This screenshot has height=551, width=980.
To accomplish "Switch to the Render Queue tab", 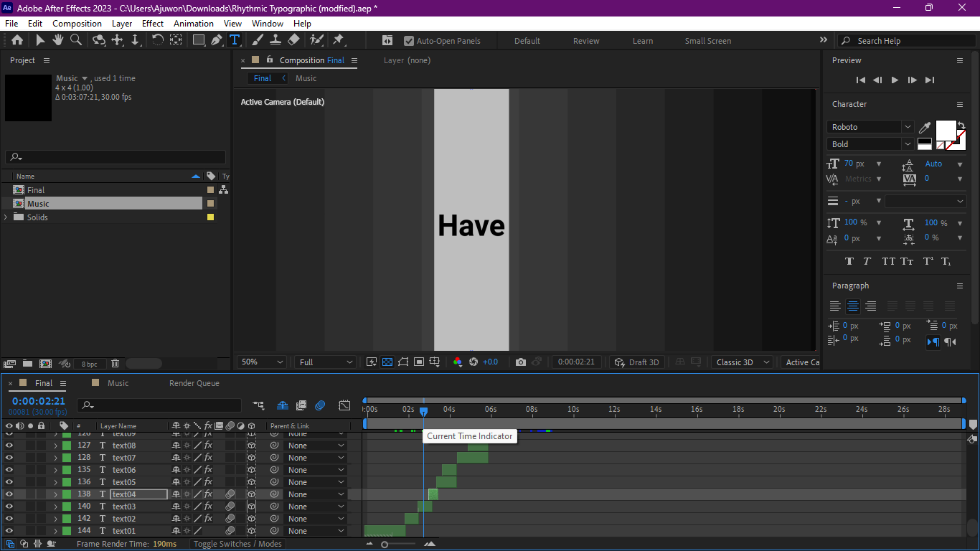I will (x=194, y=383).
